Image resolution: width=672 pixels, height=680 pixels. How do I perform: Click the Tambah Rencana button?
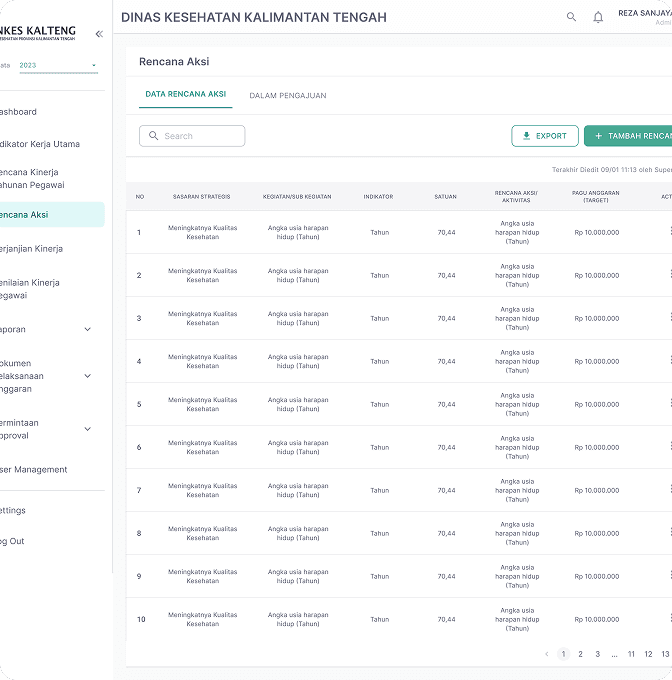tap(628, 136)
